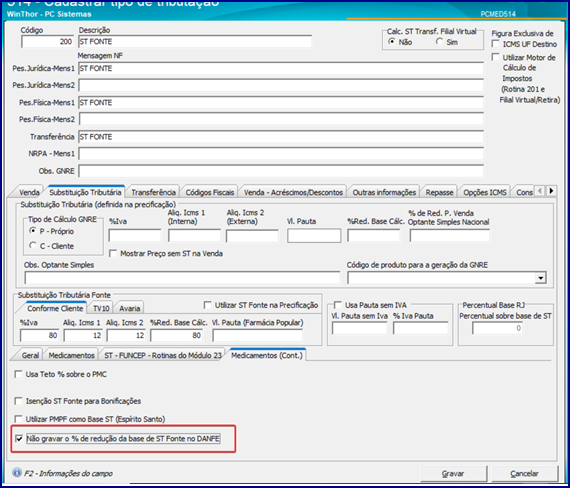
Task: Toggle Usa Teto % sobre o PMC
Action: 18,374
